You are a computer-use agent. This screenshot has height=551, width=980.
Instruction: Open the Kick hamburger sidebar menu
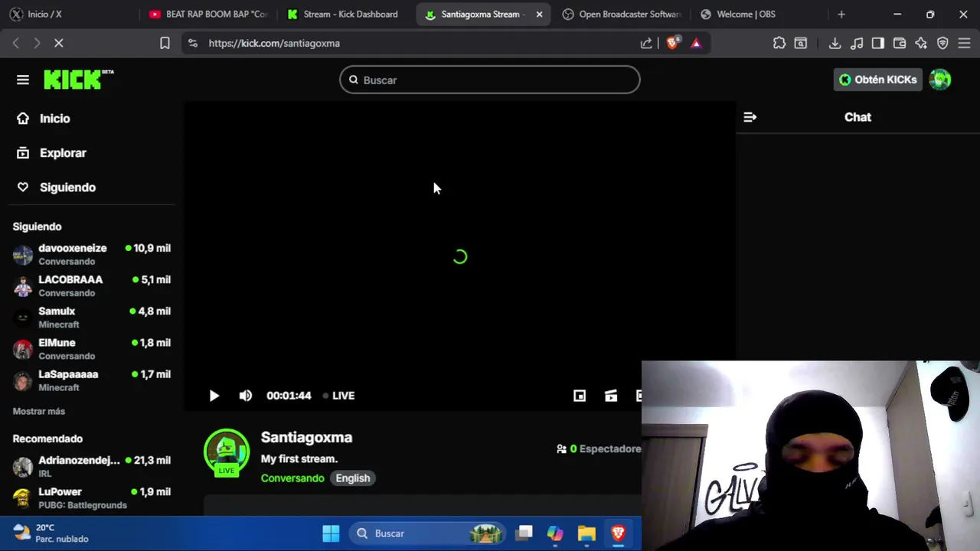(x=23, y=80)
